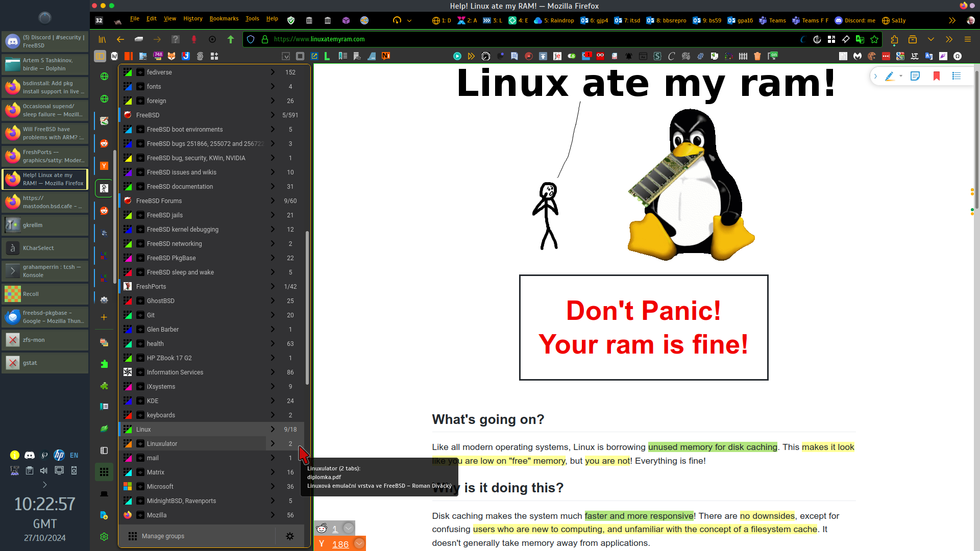Image resolution: width=980 pixels, height=551 pixels.
Task: Click the Manage groups button
Action: [197, 536]
